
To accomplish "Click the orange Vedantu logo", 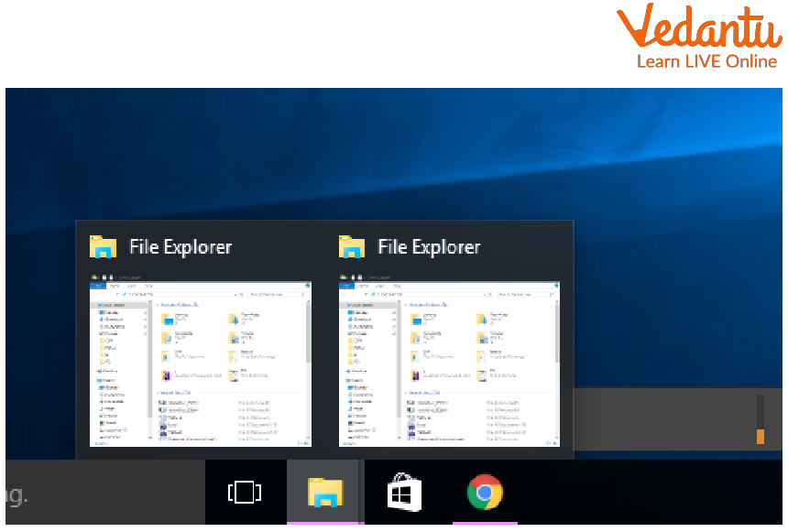I will tap(697, 27).
